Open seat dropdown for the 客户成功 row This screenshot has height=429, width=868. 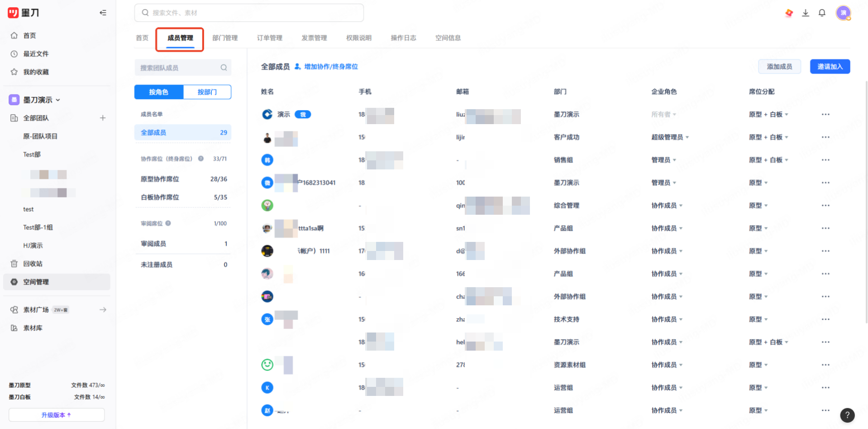[768, 137]
